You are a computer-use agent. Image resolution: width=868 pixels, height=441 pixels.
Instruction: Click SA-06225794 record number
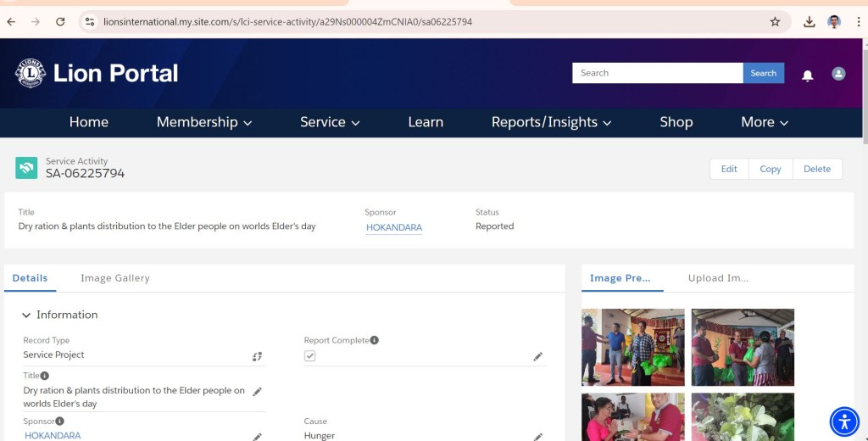[85, 173]
